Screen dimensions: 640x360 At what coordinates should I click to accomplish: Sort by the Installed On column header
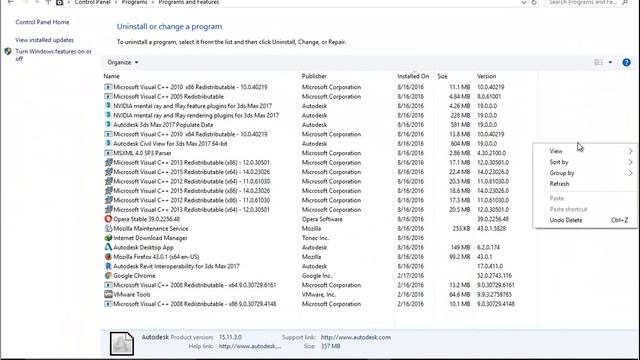[x=413, y=76]
